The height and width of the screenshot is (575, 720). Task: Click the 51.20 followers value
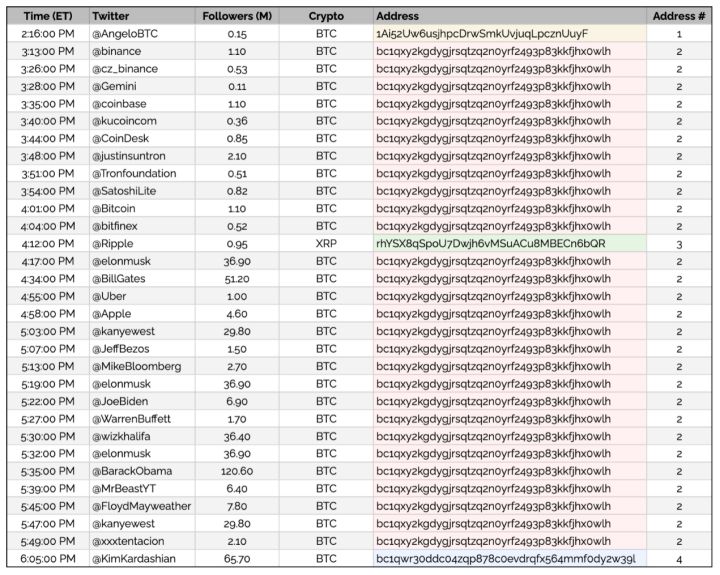pos(236,279)
